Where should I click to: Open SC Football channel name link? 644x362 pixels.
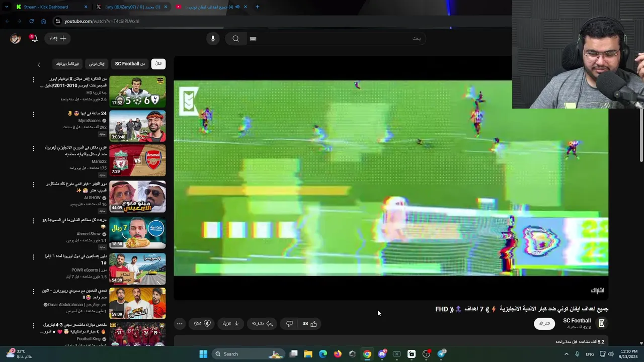tap(577, 321)
